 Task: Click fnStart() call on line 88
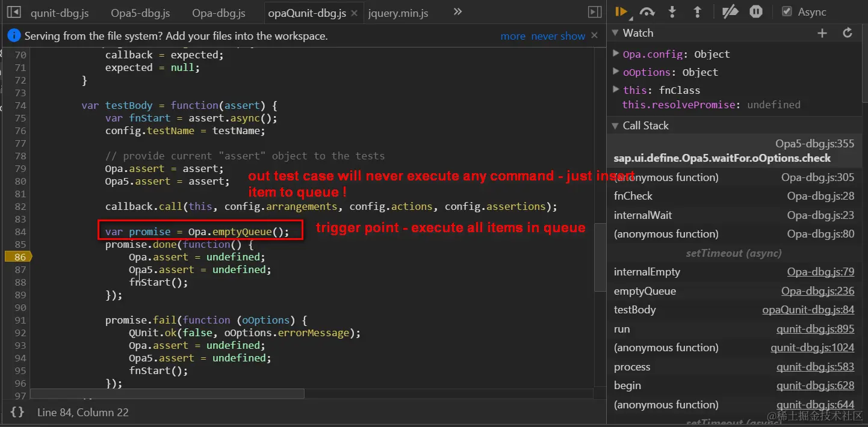(x=158, y=282)
